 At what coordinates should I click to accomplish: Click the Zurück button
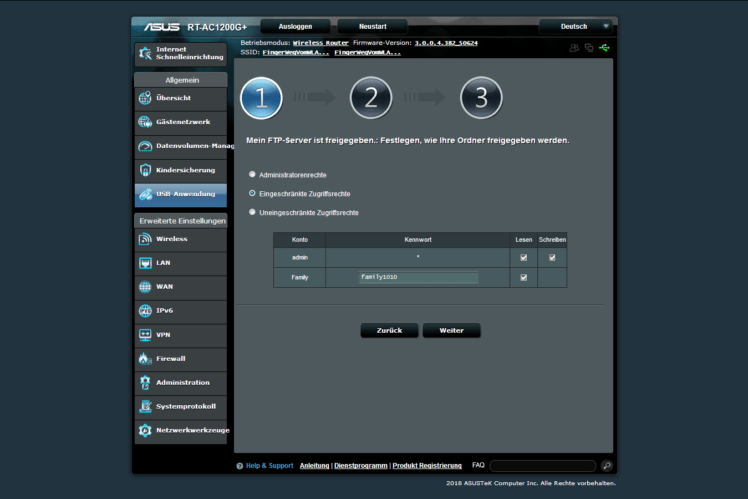(389, 331)
